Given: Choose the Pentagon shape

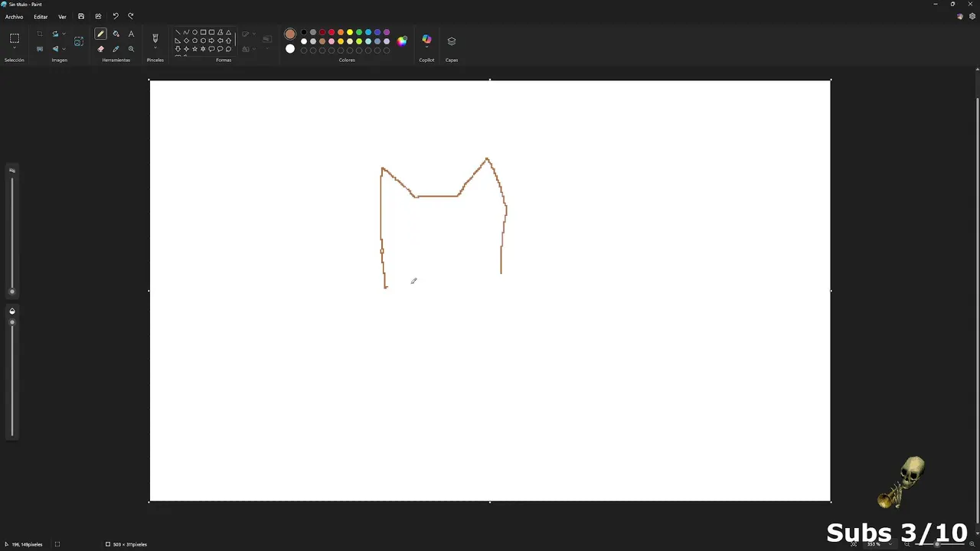Looking at the screenshot, I should pos(194,41).
